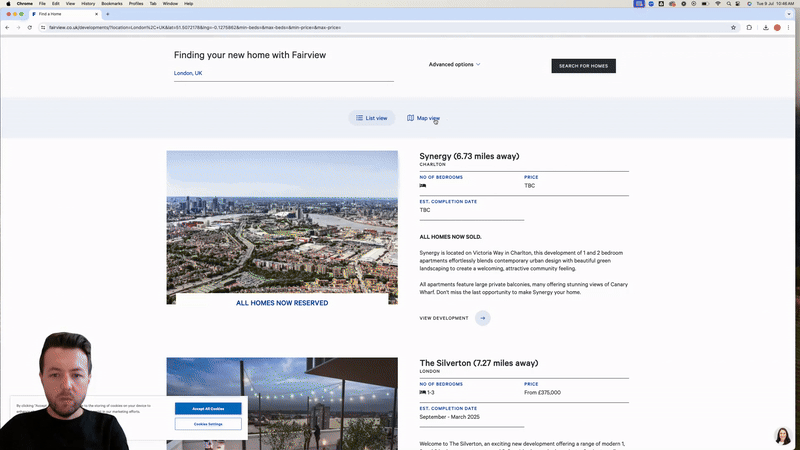Open Cookies Settings
800x450 pixels.
coord(208,424)
